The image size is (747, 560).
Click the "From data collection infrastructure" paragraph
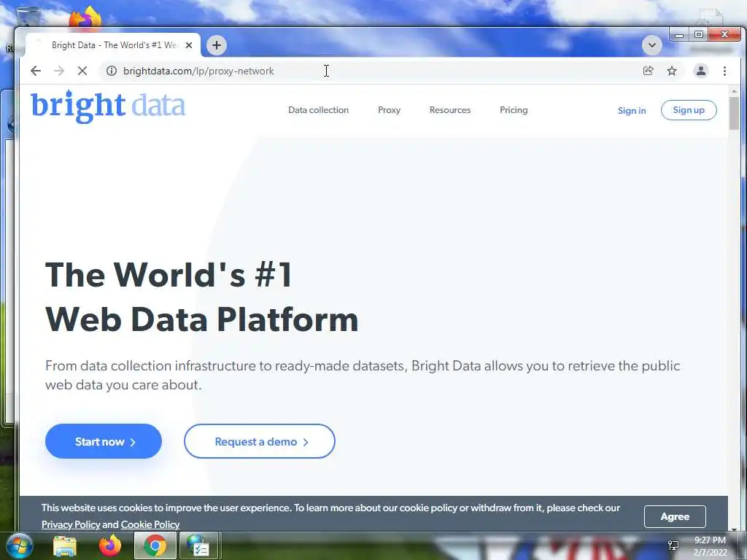(x=363, y=376)
